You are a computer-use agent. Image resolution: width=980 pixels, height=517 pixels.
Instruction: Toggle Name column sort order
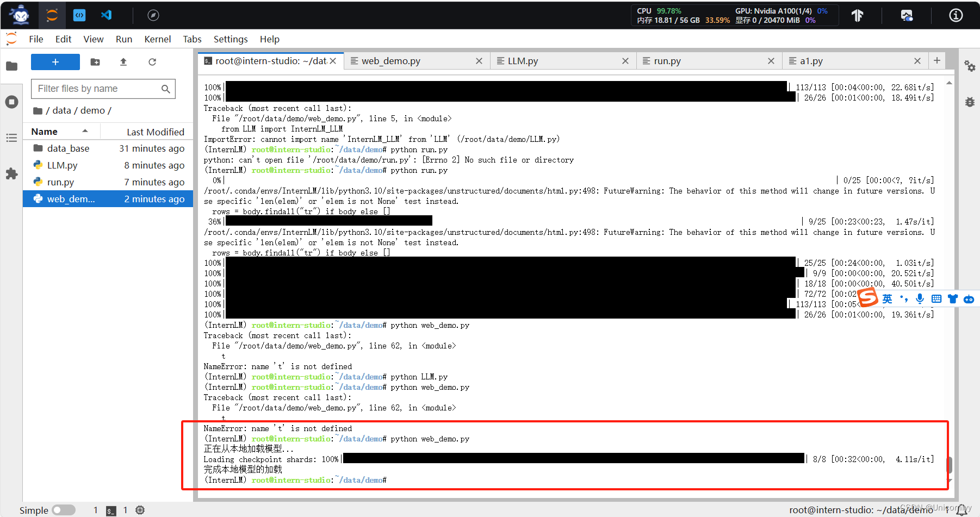coord(60,132)
